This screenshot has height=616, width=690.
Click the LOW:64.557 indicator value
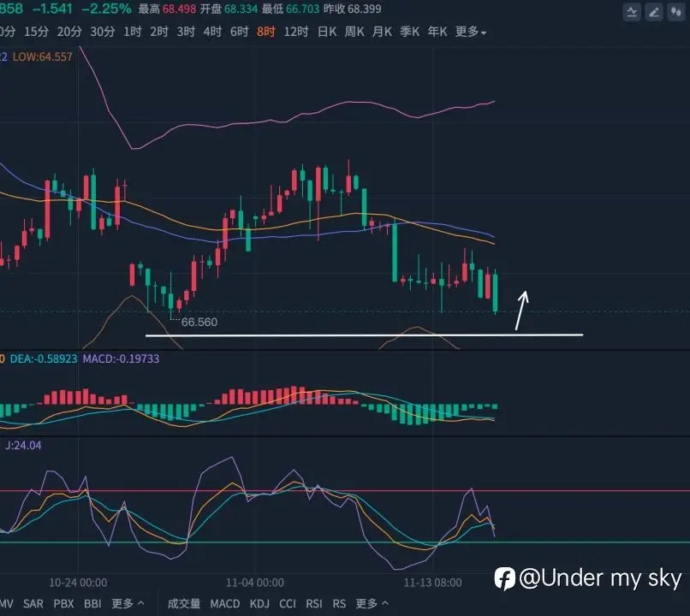42,56
